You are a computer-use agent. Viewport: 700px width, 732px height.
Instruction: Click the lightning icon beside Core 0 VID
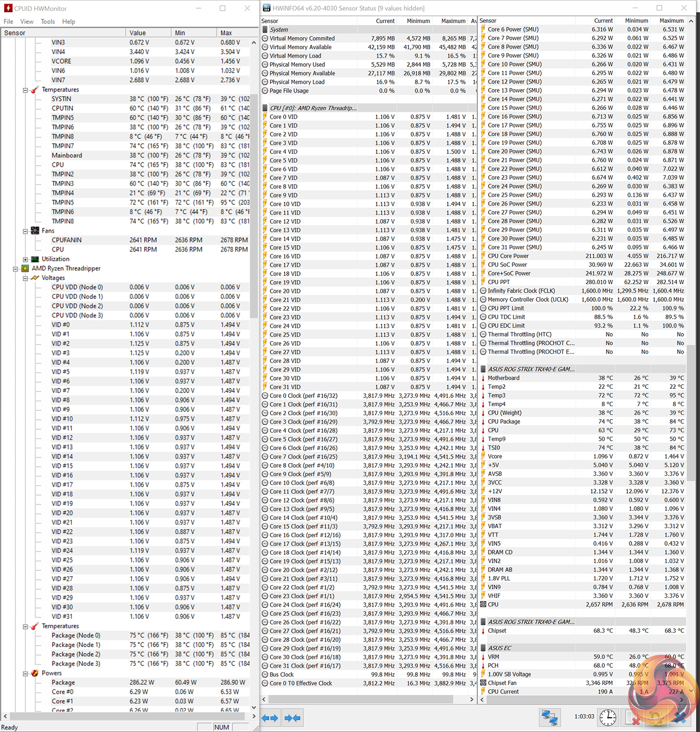(x=265, y=117)
